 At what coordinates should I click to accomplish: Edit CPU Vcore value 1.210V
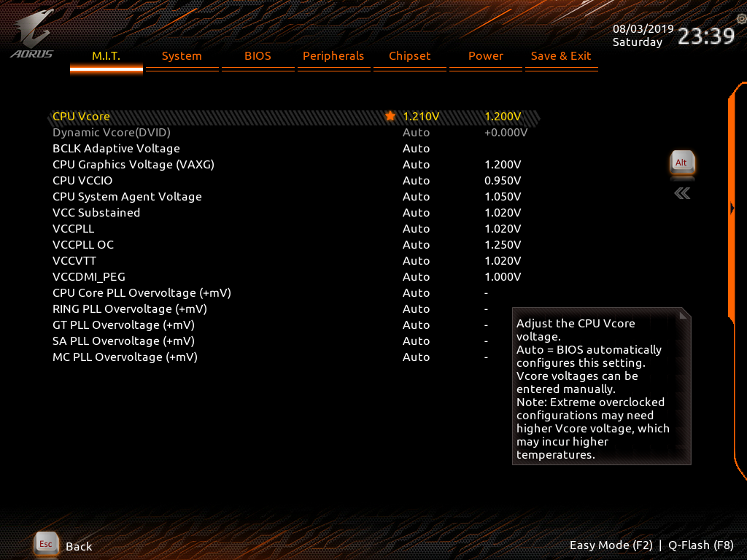tap(421, 117)
